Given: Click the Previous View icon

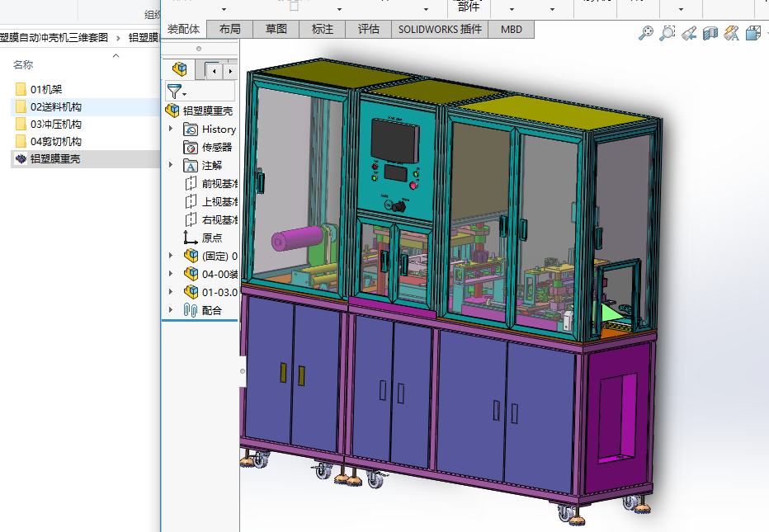Looking at the screenshot, I should pos(689,33).
